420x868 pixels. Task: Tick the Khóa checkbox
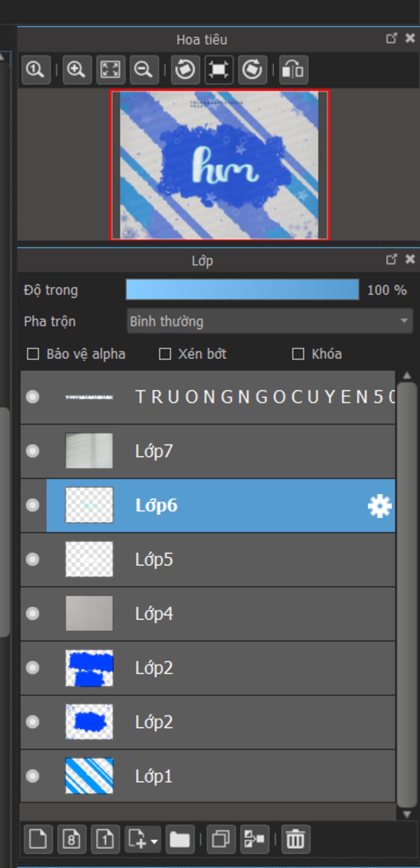pos(298,354)
